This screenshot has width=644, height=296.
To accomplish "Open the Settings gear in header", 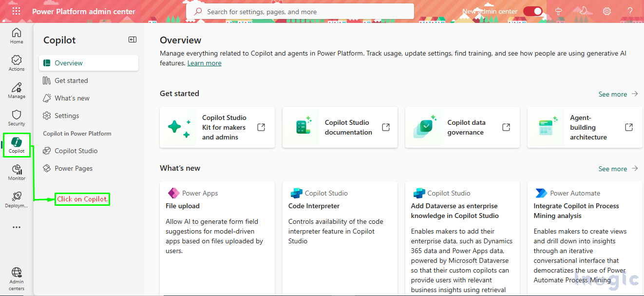I will point(607,11).
